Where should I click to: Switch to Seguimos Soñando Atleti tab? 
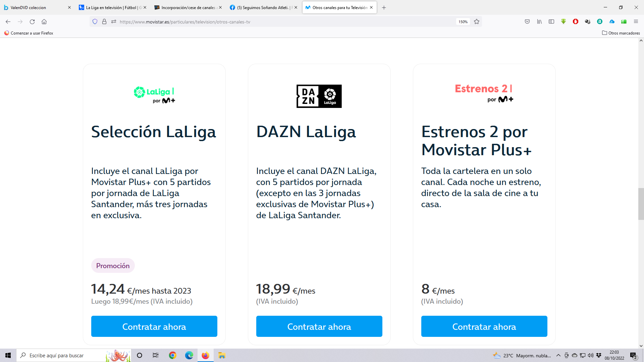pyautogui.click(x=264, y=7)
